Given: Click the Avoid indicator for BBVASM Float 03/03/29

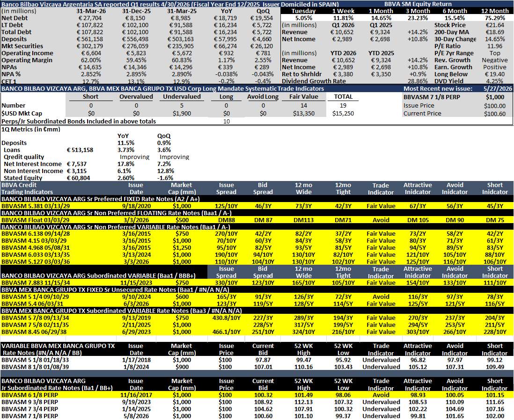Looking at the screenshot, I should click(381, 220).
